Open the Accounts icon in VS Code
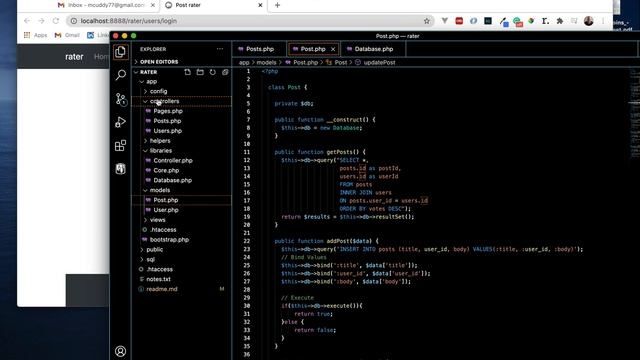Viewport: 640px width, 360px height. click(120, 351)
